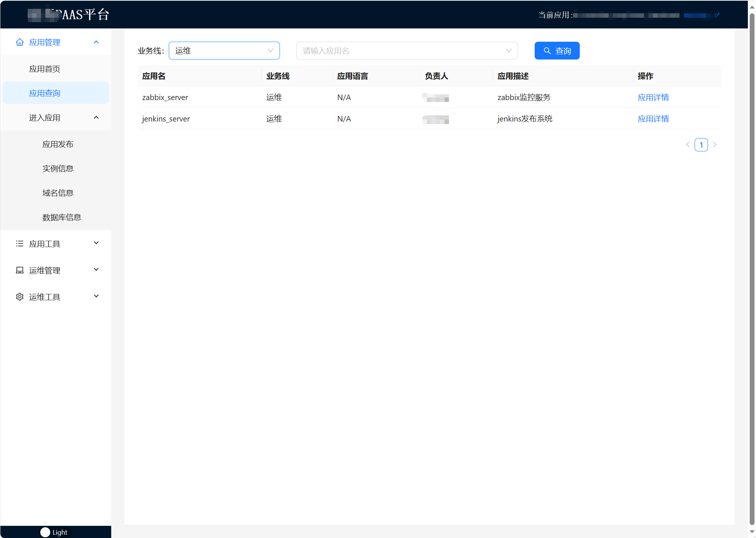Click the scrollbar up arrow
Screen dimensions: 756x538
[x=752, y=7]
